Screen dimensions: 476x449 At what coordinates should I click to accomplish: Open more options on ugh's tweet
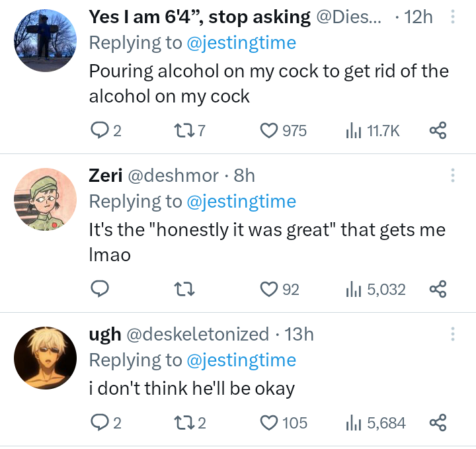452,334
